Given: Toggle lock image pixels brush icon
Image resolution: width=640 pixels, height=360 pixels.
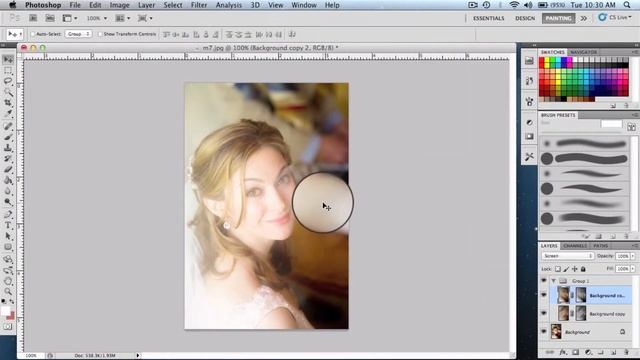Looking at the screenshot, I should (566, 269).
